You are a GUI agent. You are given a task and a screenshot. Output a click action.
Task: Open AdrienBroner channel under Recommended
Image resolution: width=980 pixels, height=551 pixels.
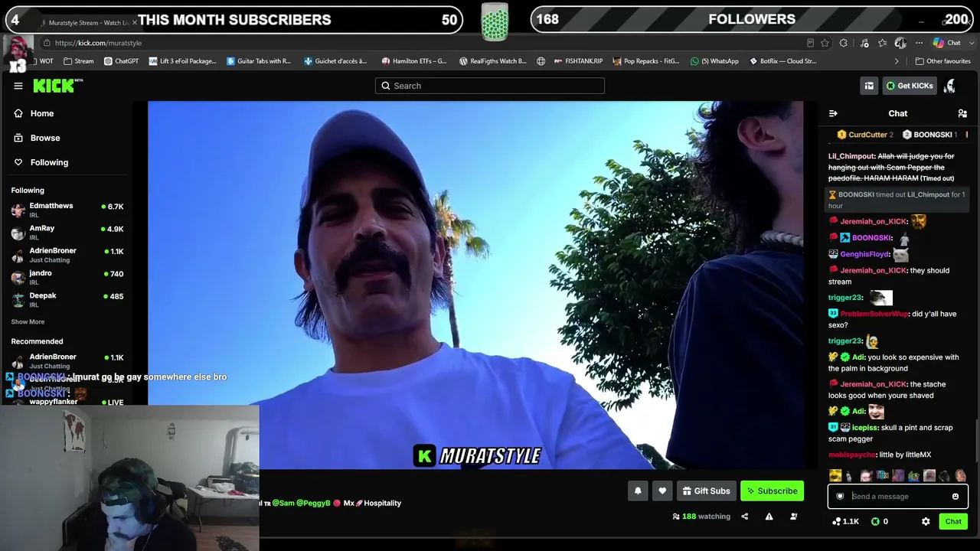click(67, 360)
